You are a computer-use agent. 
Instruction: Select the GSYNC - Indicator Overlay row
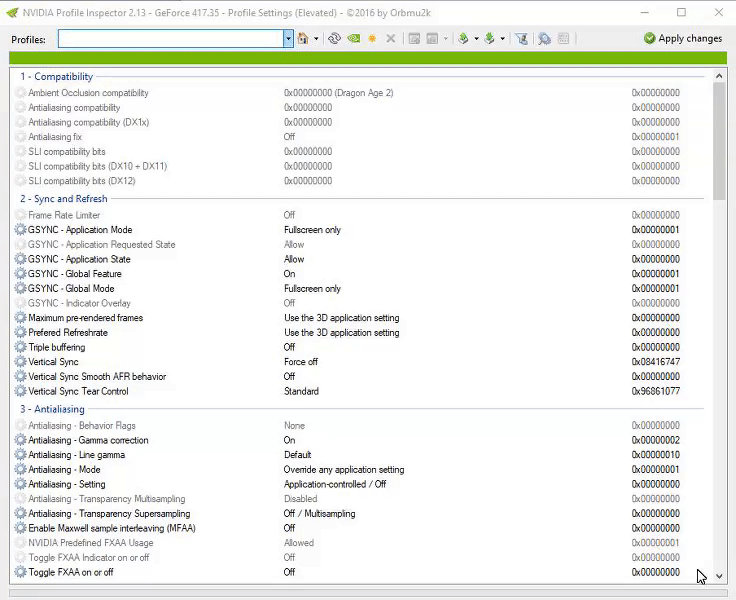(x=359, y=303)
